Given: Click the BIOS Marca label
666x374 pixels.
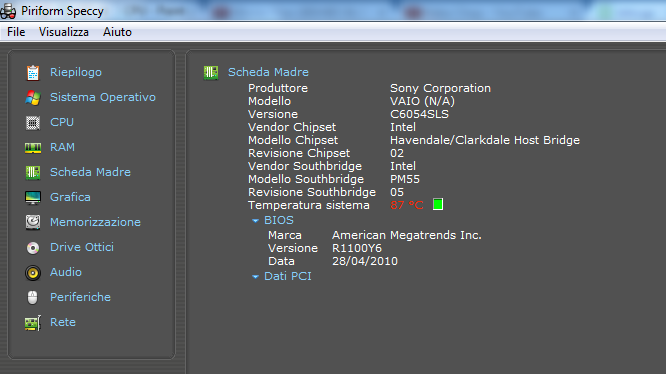Looking at the screenshot, I should (285, 235).
